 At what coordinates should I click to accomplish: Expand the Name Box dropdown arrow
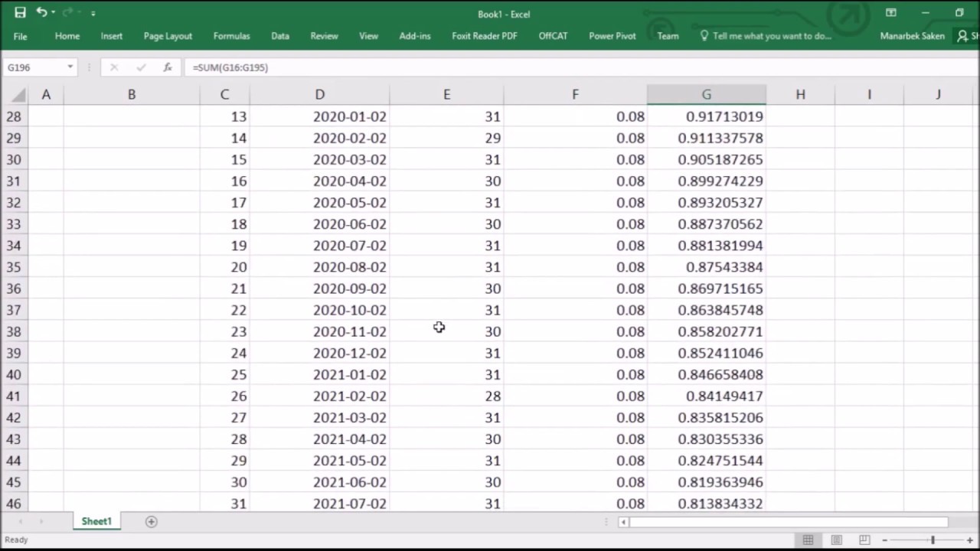[x=70, y=67]
